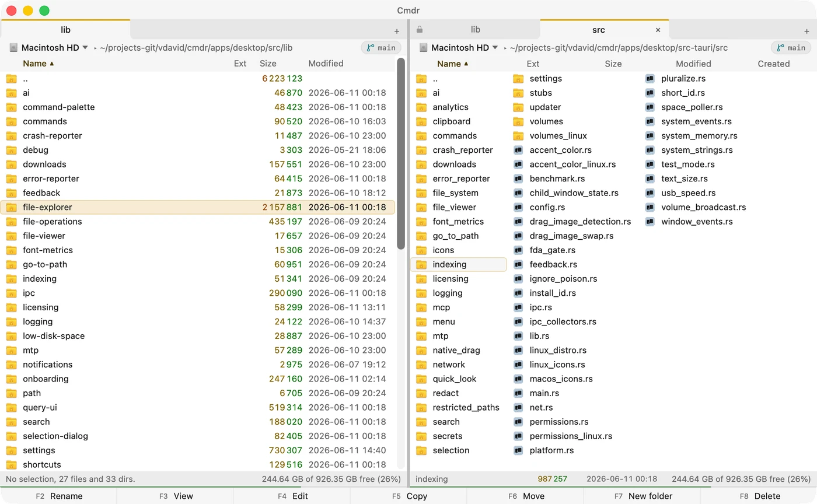Click file icon of pluralize.rs
Viewport: 817px width, 504px height.
click(650, 79)
